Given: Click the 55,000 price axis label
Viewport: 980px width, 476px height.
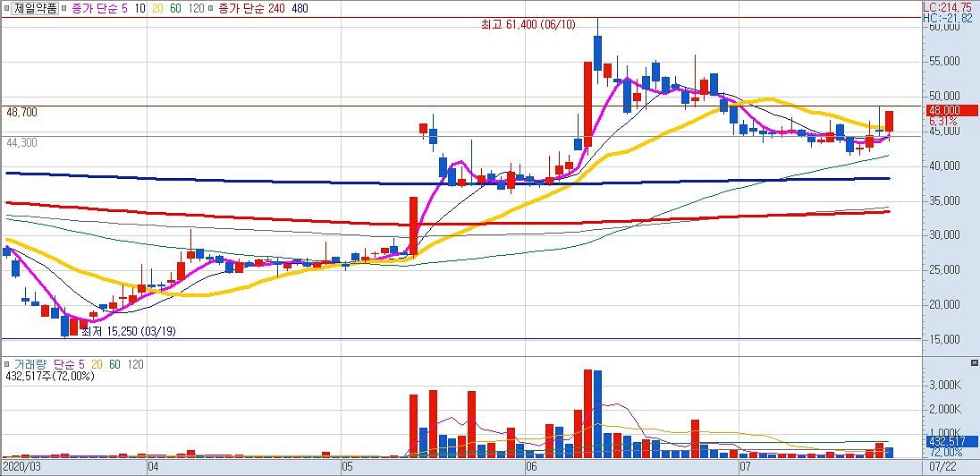Looking at the screenshot, I should (945, 62).
